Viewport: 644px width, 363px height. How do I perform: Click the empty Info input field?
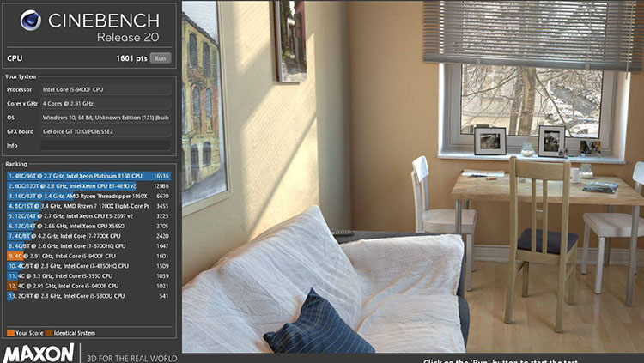[x=106, y=145]
